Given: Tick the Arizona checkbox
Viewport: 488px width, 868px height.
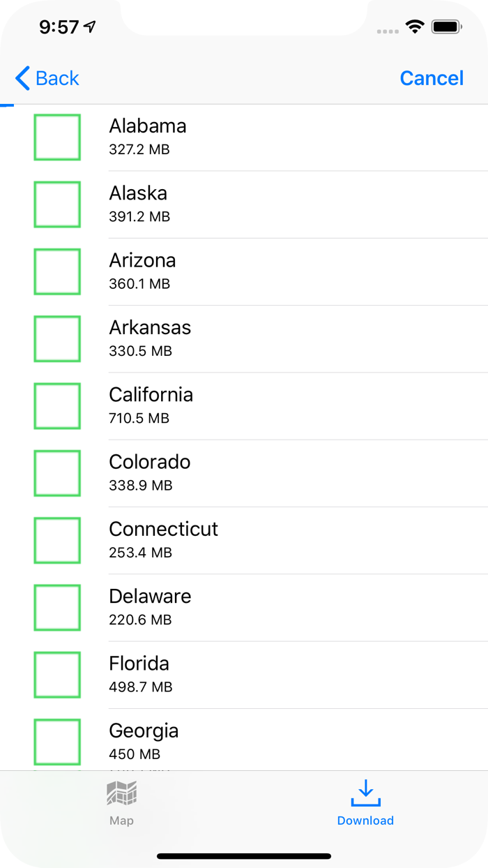Looking at the screenshot, I should [57, 271].
